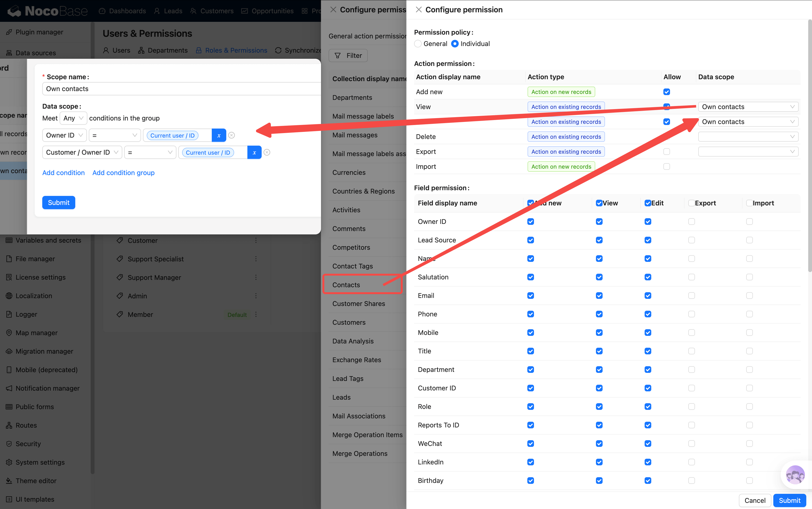Select the General permission policy radio
The image size is (812, 509).
[x=418, y=44]
